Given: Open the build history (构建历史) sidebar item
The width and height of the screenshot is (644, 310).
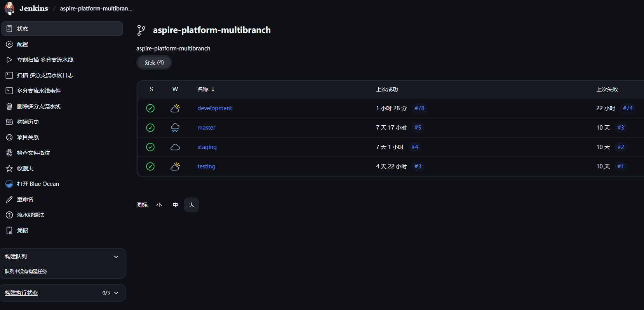Looking at the screenshot, I should [x=28, y=122].
